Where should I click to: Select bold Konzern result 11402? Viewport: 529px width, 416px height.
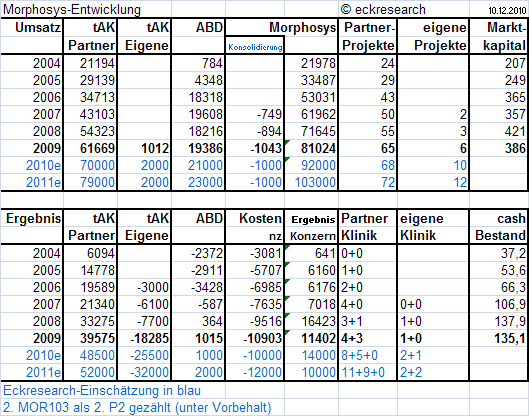pyautogui.click(x=318, y=338)
